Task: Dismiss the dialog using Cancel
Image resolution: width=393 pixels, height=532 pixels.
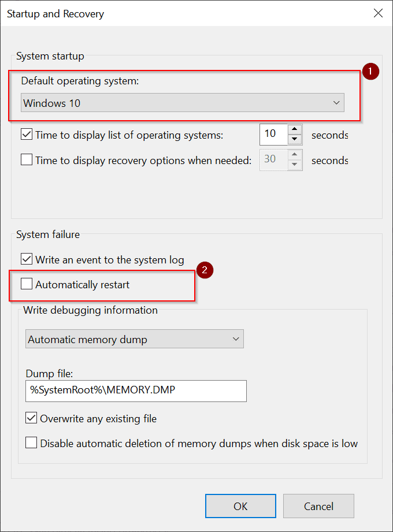Action: click(x=318, y=505)
